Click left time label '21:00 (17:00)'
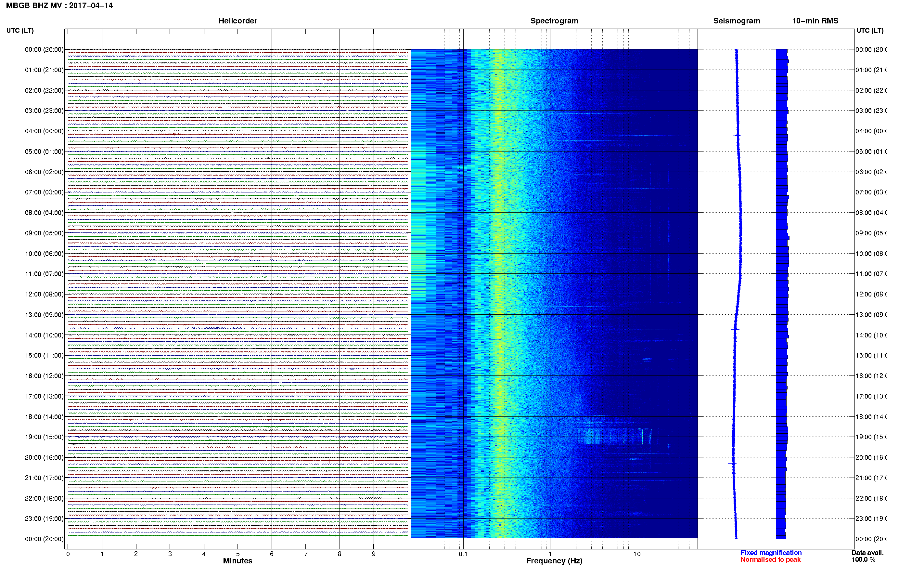This screenshot has height=578, width=924. [44, 478]
